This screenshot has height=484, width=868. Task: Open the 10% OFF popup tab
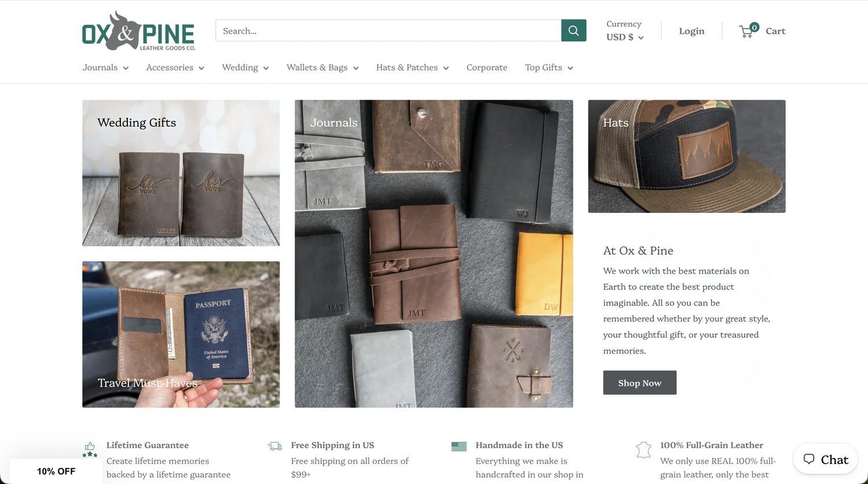coord(56,471)
